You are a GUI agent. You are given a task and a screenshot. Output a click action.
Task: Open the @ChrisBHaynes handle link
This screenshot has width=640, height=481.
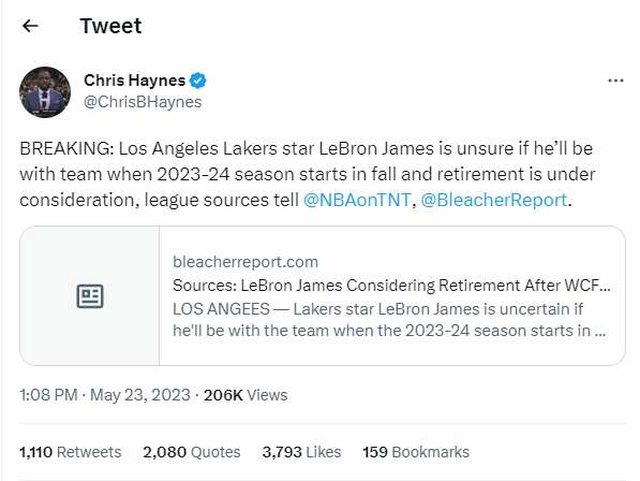tap(142, 101)
